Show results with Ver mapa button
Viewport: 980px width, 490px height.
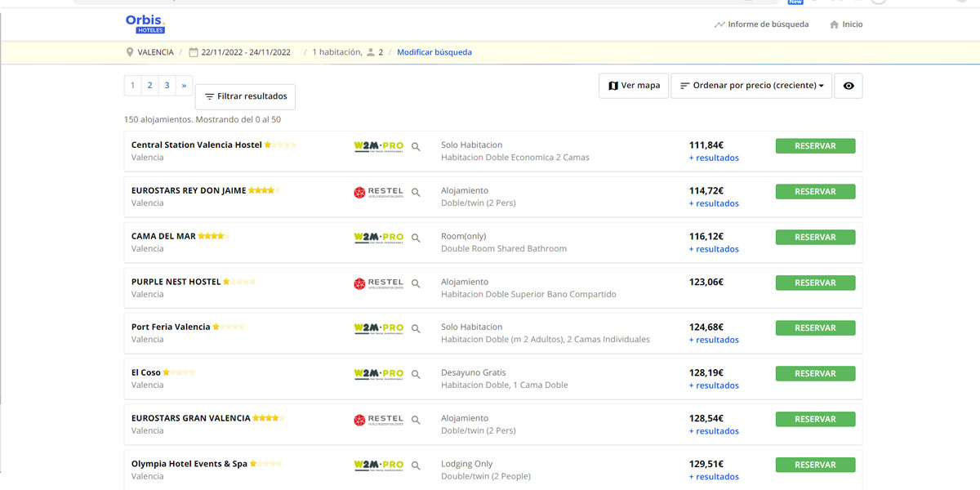[634, 86]
